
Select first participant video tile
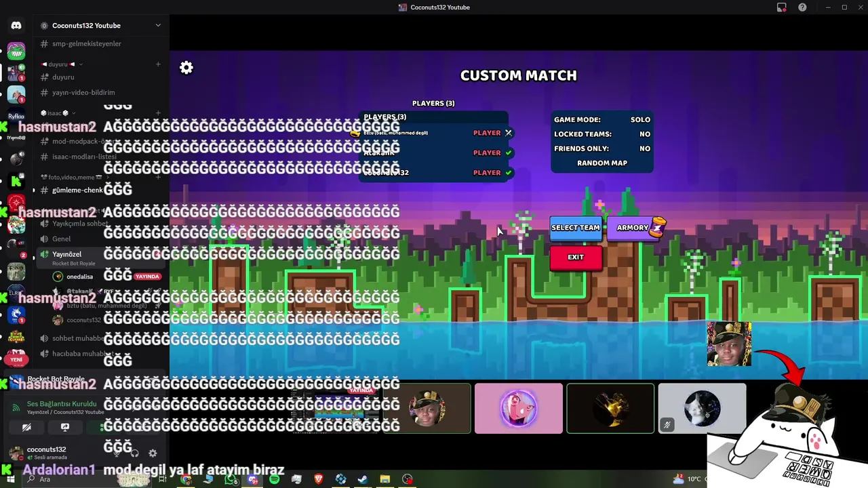427,409
